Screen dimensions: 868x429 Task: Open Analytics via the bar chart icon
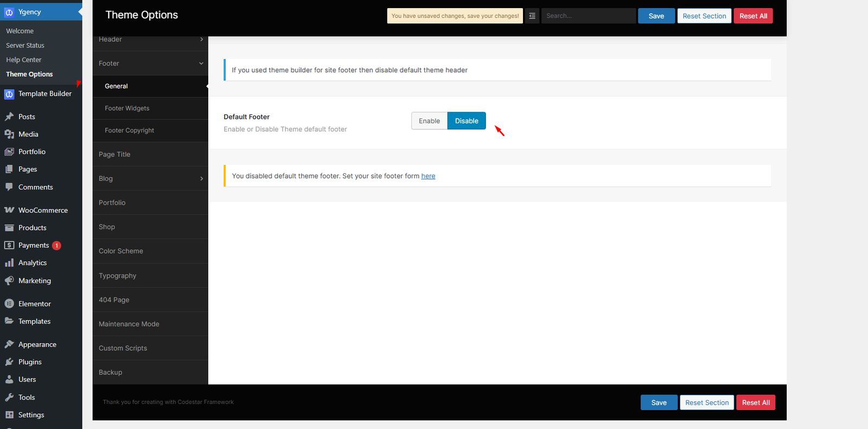(x=9, y=263)
